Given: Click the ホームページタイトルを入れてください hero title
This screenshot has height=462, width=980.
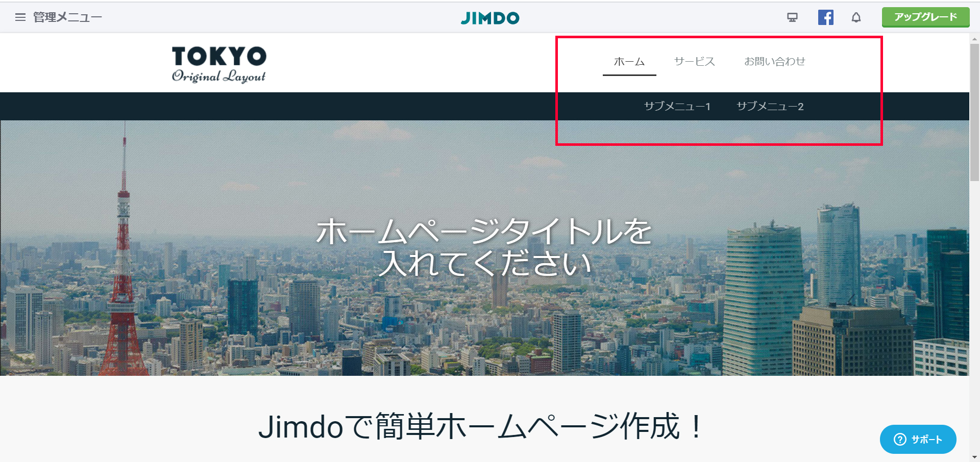Looking at the screenshot, I should (x=484, y=247).
